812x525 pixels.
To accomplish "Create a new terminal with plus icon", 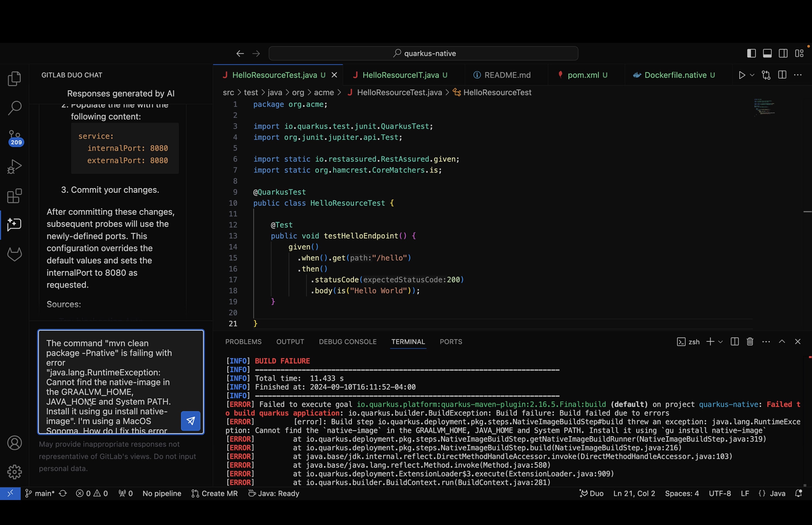I will coord(710,341).
